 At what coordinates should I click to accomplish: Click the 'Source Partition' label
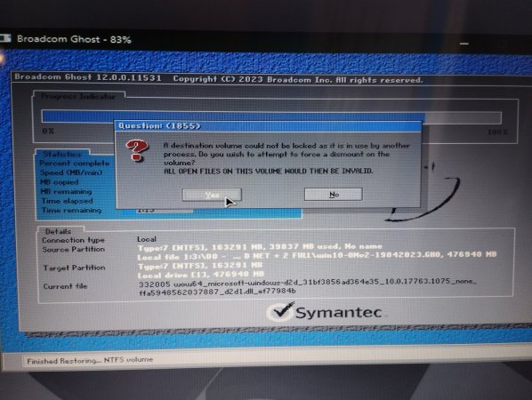(74, 249)
